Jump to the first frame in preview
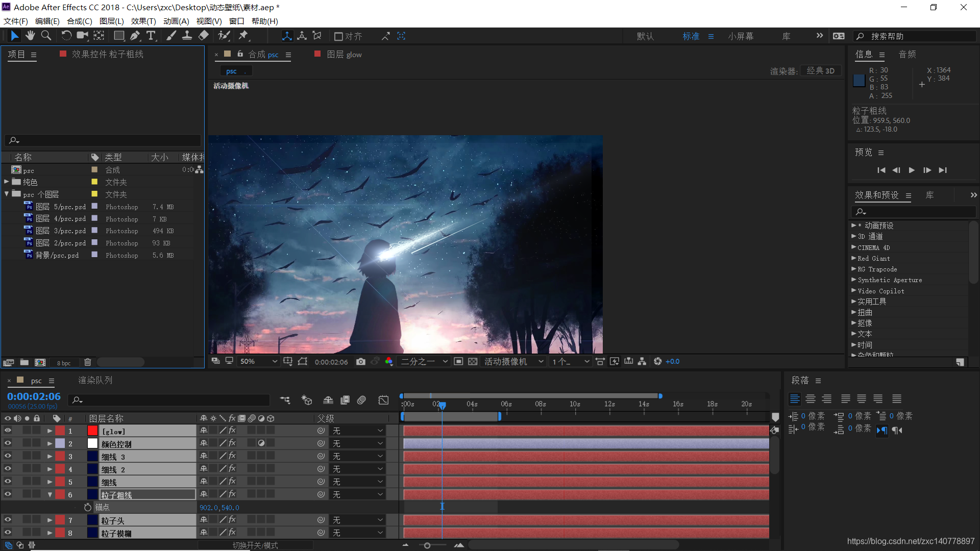The height and width of the screenshot is (551, 980). coord(881,170)
